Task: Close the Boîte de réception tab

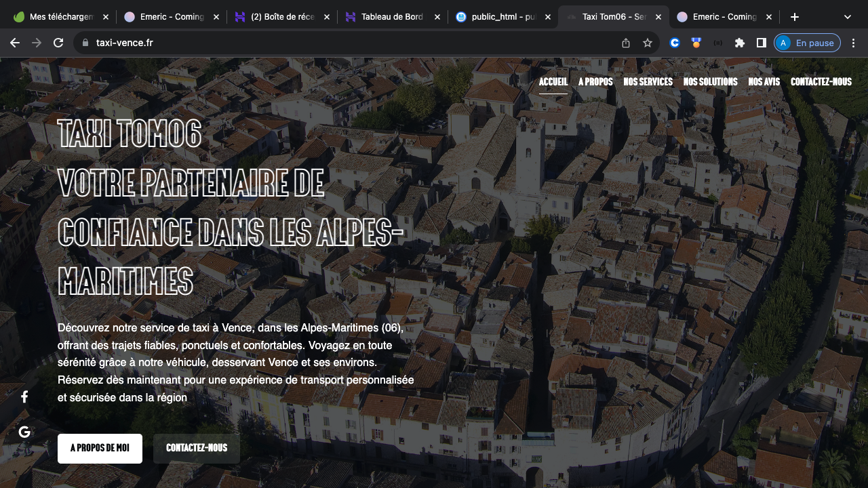Action: [x=327, y=17]
